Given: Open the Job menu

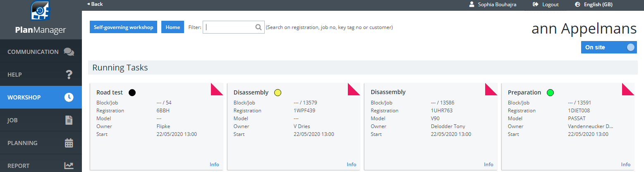Looking at the screenshot, I should coord(41,120).
